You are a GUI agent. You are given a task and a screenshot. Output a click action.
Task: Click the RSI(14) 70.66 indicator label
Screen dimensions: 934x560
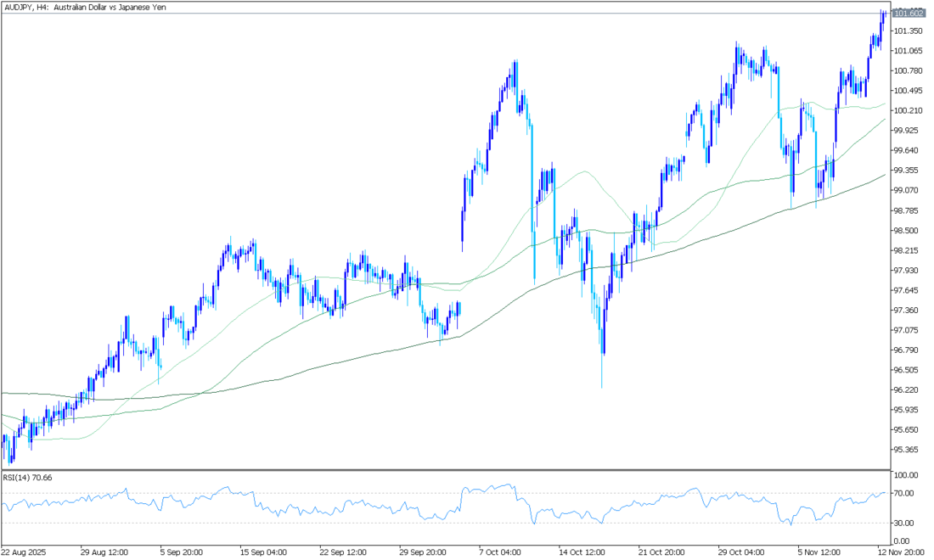point(28,478)
